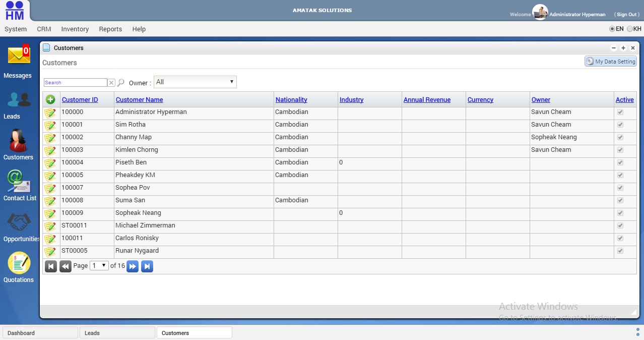The width and height of the screenshot is (644, 340).
Task: Click the HM logo icon
Action: click(x=15, y=11)
